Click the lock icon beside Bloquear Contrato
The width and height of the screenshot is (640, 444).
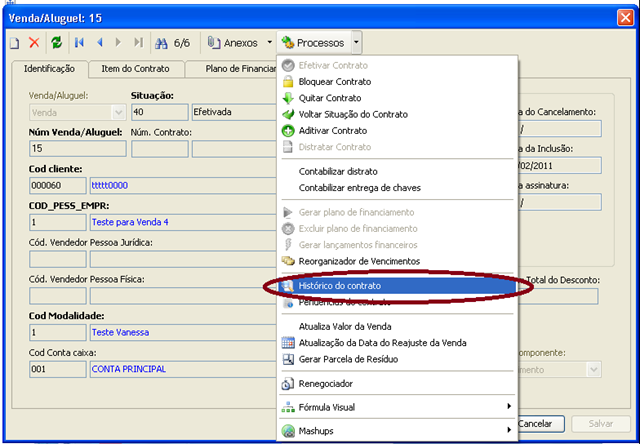click(x=288, y=82)
